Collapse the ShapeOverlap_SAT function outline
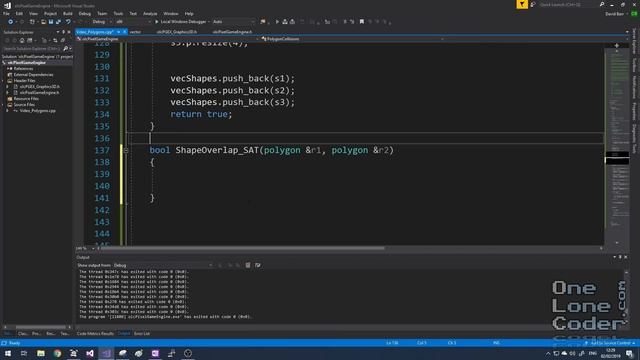640x360 pixels. point(126,150)
